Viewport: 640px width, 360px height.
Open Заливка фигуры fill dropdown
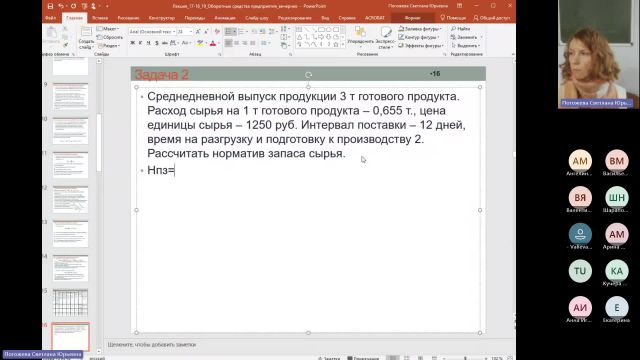[x=420, y=29]
